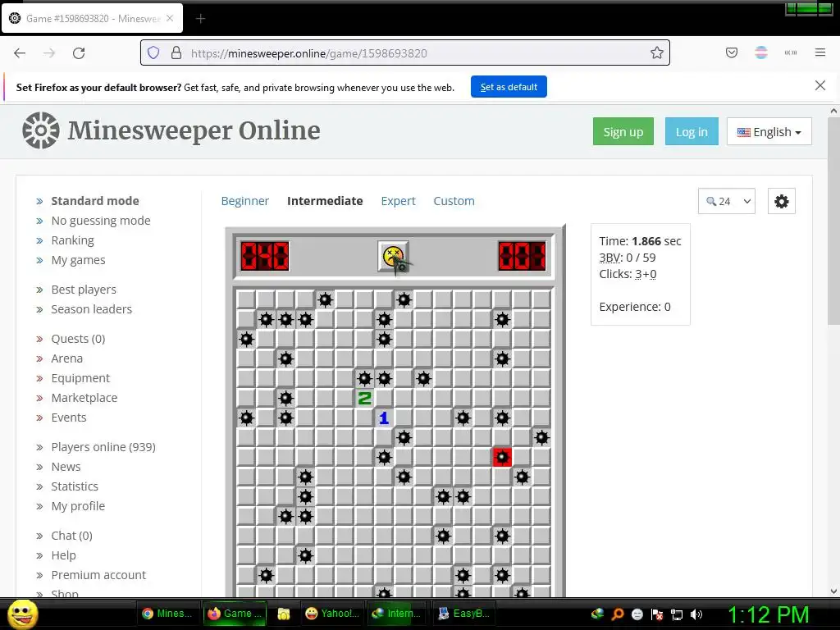This screenshot has width=840, height=630.
Task: Click the red timer display on the right
Action: (522, 256)
